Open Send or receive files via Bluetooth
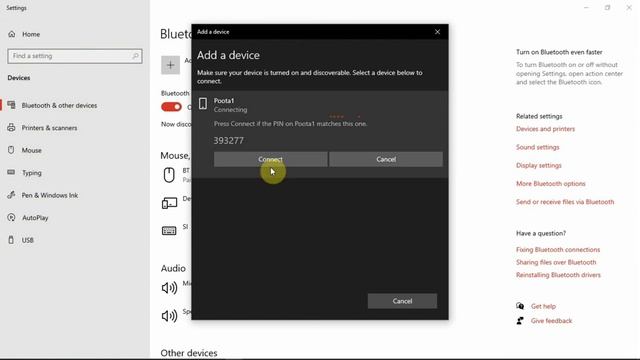Screen dimensions: 640x360 pos(565,202)
